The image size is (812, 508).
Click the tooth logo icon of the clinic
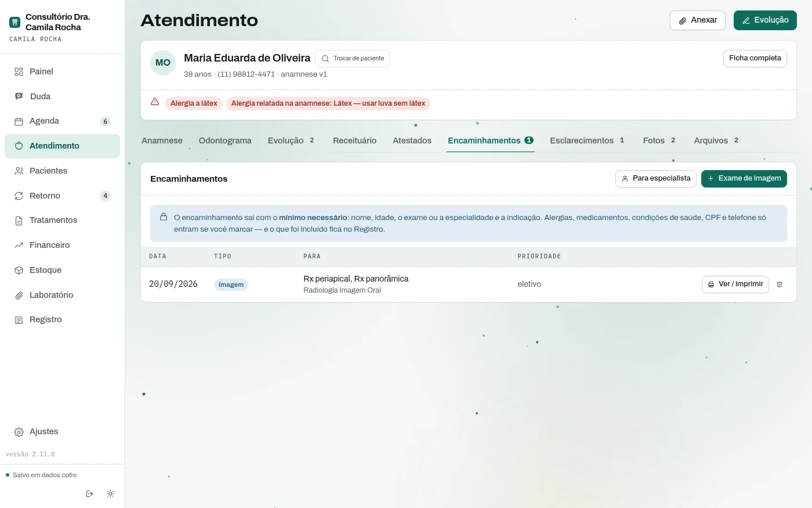pyautogui.click(x=14, y=22)
